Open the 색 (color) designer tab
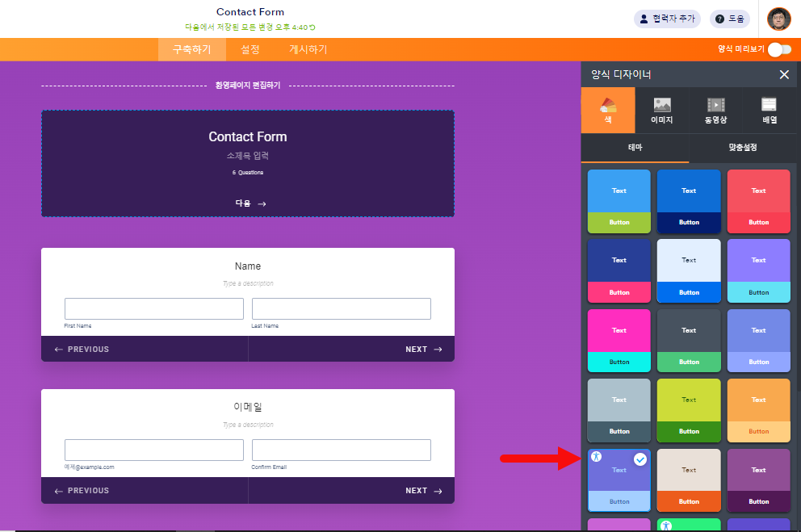This screenshot has height=532, width=801. [608, 111]
